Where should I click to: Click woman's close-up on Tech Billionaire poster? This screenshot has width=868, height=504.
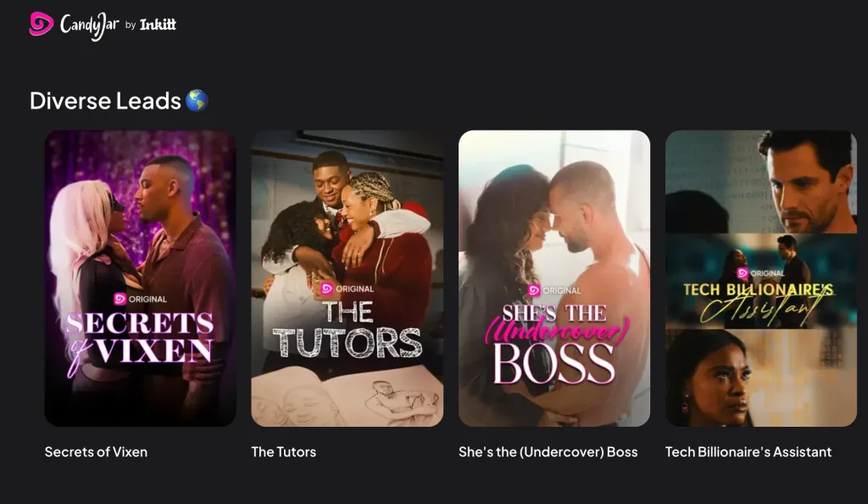761,378
